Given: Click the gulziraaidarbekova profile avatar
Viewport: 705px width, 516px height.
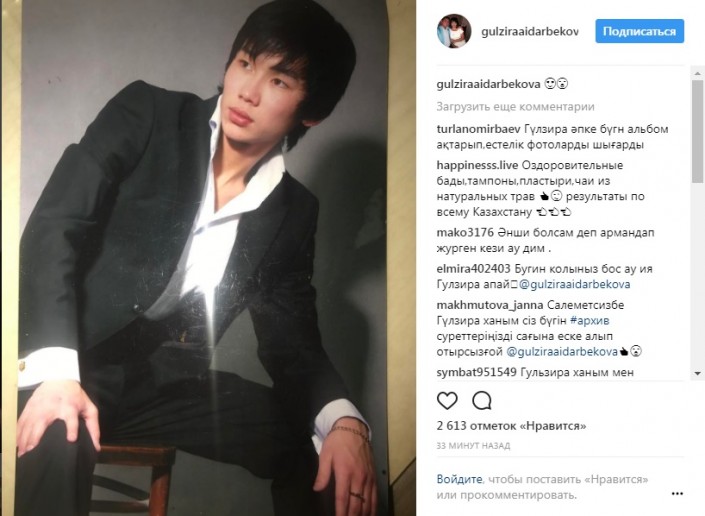Looking at the screenshot, I should (454, 31).
